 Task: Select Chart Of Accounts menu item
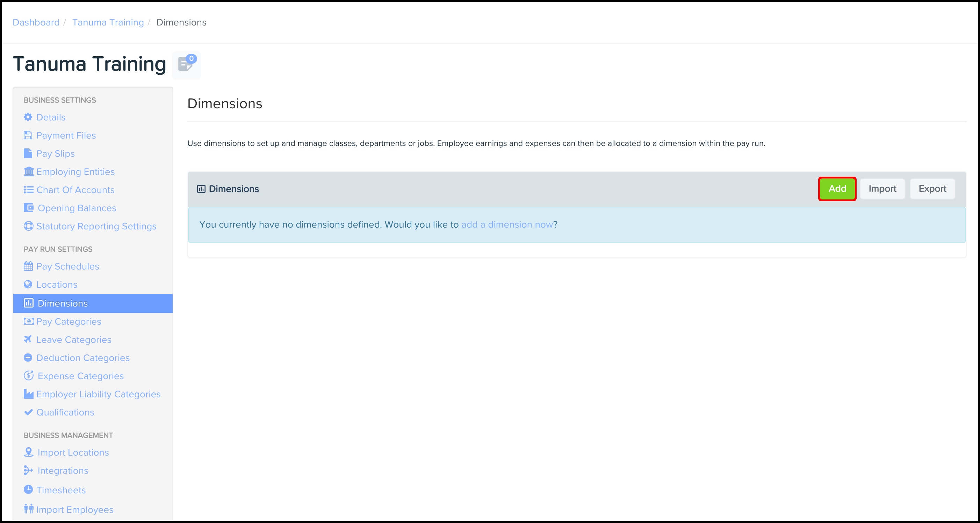[75, 190]
